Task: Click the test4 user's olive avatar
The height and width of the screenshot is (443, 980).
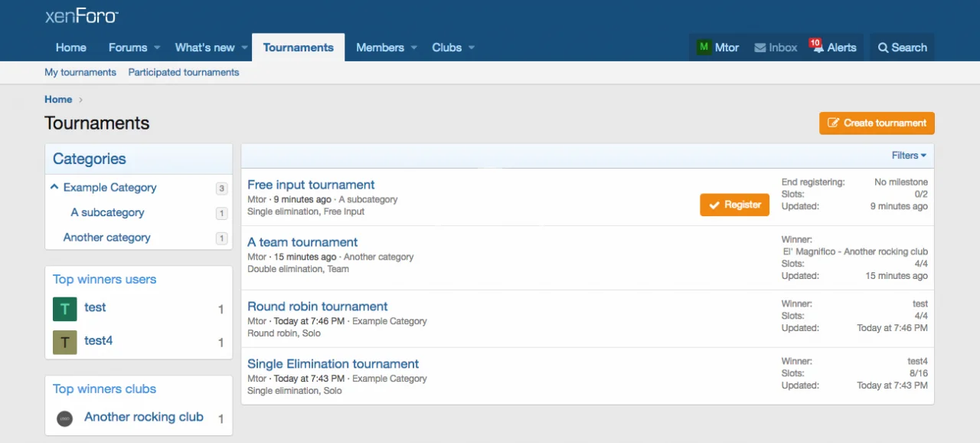Action: (x=65, y=342)
